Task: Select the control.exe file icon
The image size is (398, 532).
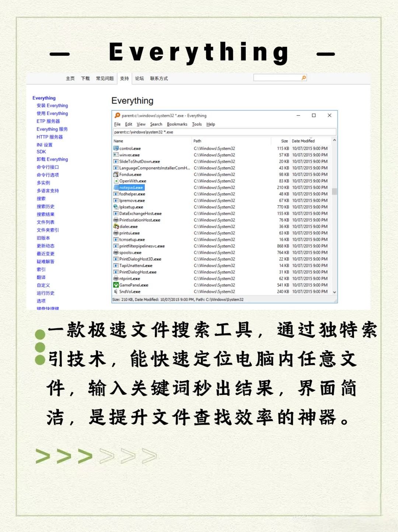Action: tap(116, 148)
